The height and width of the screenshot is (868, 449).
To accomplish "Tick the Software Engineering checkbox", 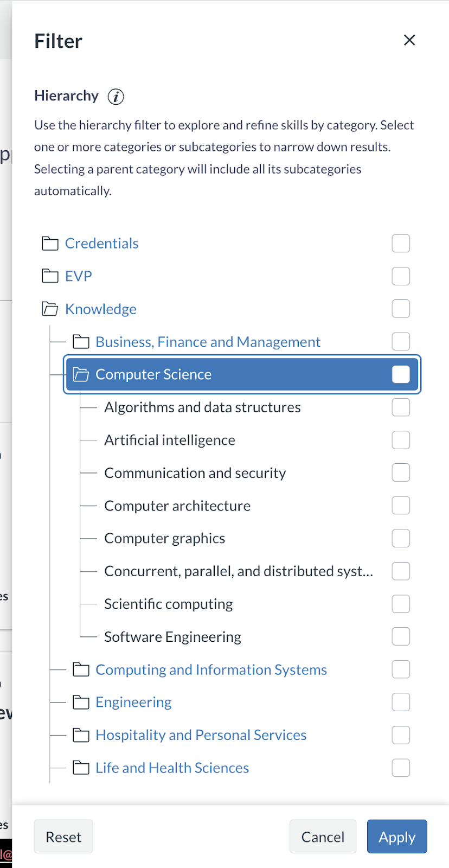I will [401, 636].
